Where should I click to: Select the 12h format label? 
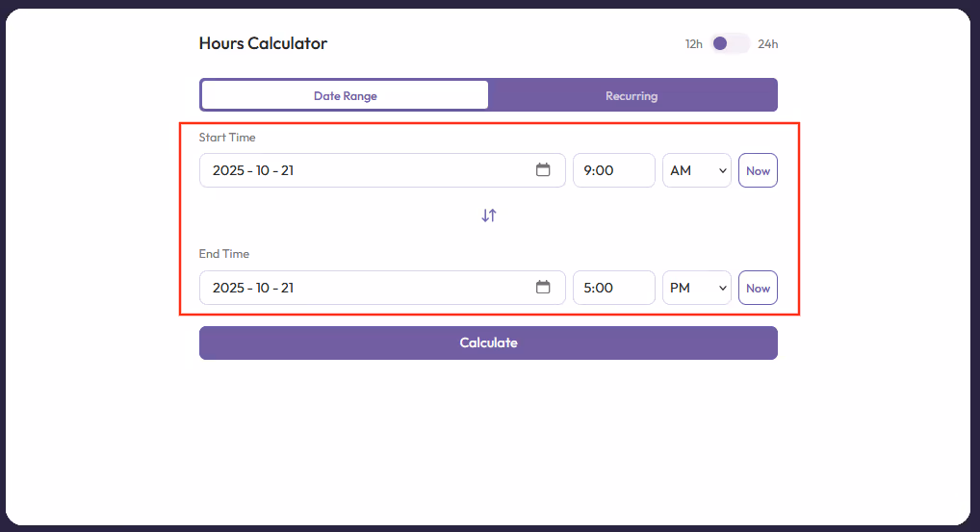click(694, 43)
